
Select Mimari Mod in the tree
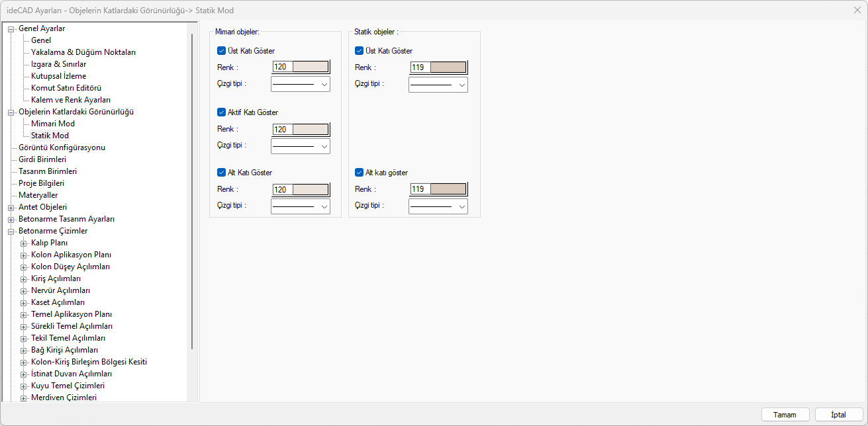pos(52,124)
